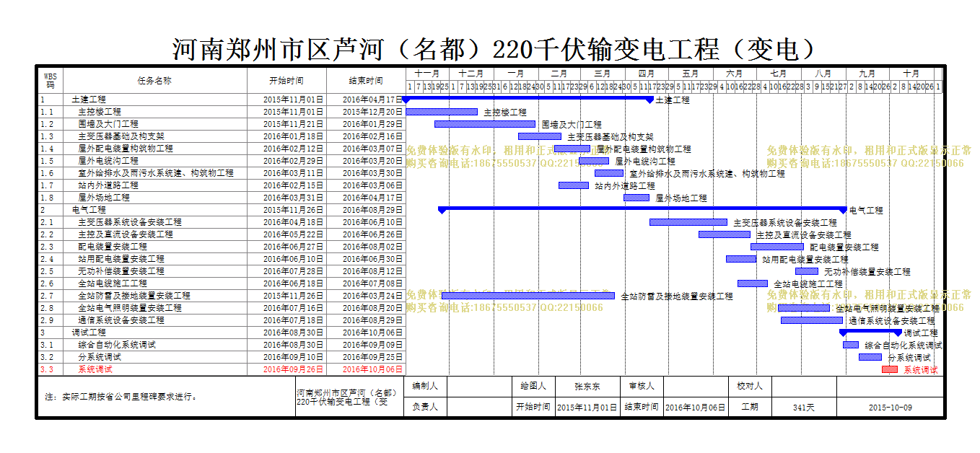Select end date 2016年03月24日
980x453 pixels.
coord(373,296)
